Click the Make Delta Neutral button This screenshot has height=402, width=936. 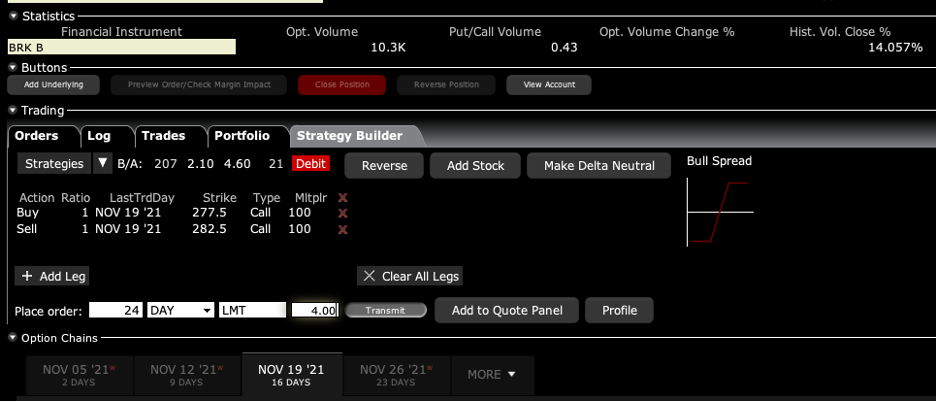[x=599, y=165]
